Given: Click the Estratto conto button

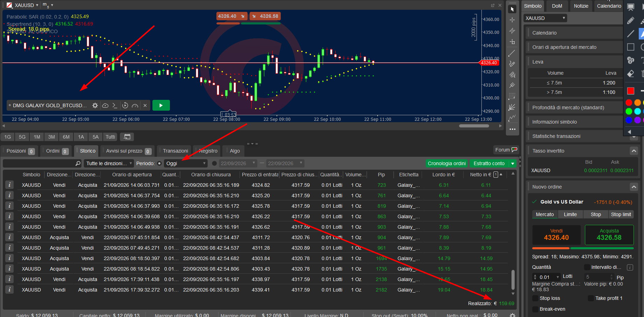Looking at the screenshot, I should [489, 163].
